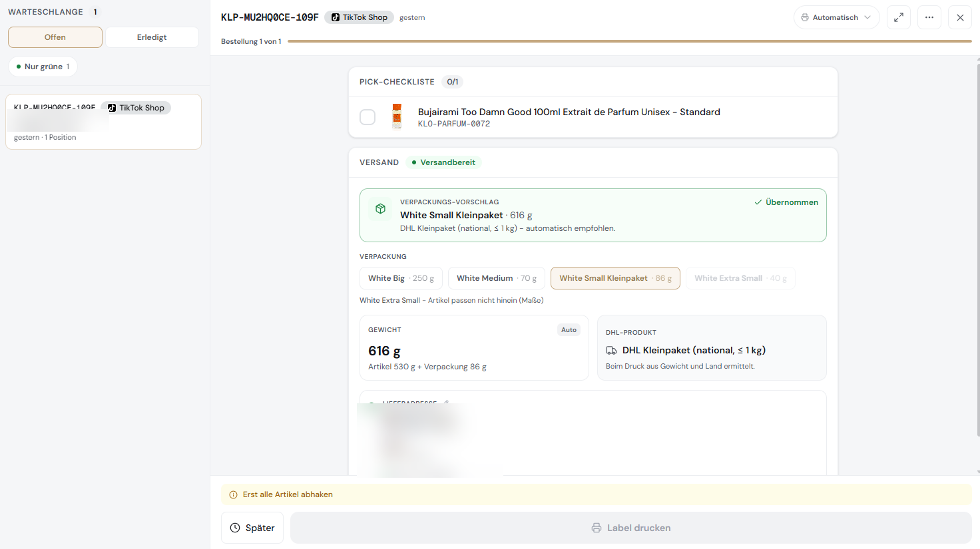
Task: Select White Big packaging option
Action: coord(401,278)
